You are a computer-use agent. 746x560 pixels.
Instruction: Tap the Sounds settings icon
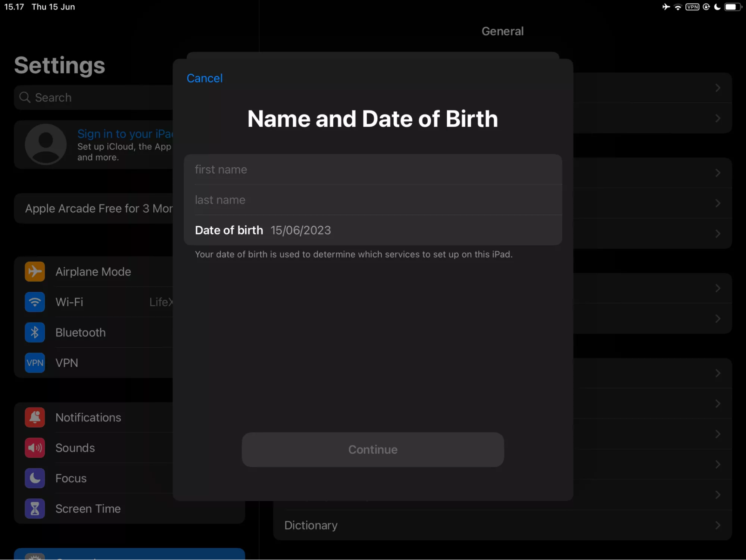(35, 448)
